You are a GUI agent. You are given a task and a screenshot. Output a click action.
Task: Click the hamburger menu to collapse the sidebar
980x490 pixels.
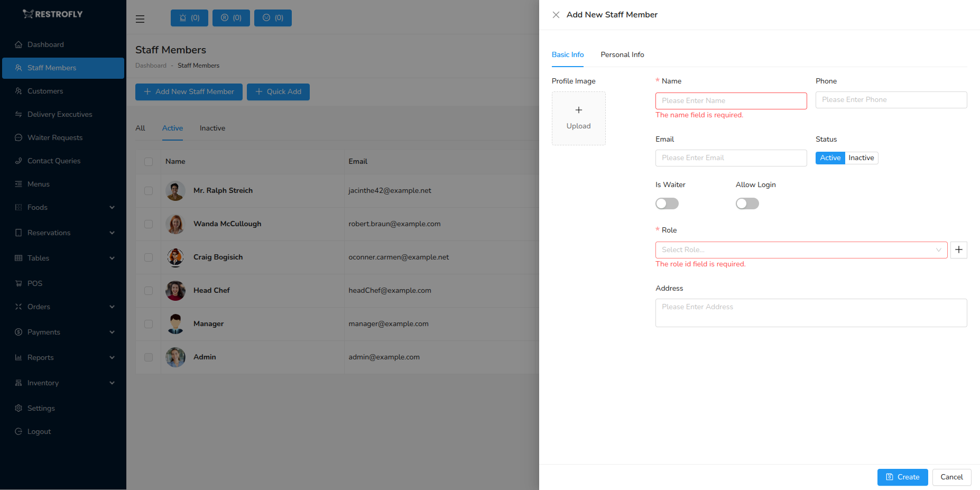[x=140, y=19]
